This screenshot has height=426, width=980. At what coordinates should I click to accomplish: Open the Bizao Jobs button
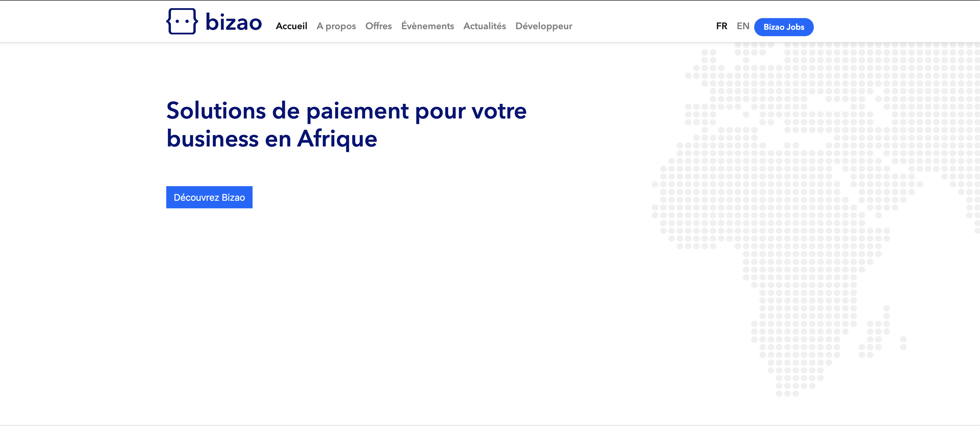784,27
